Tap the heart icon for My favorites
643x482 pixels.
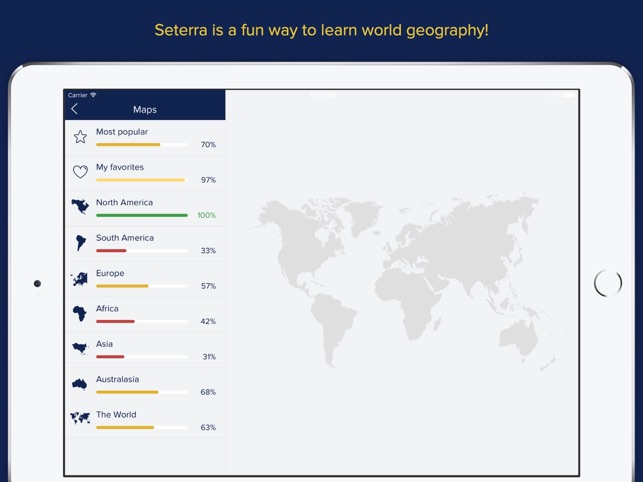pyautogui.click(x=80, y=172)
